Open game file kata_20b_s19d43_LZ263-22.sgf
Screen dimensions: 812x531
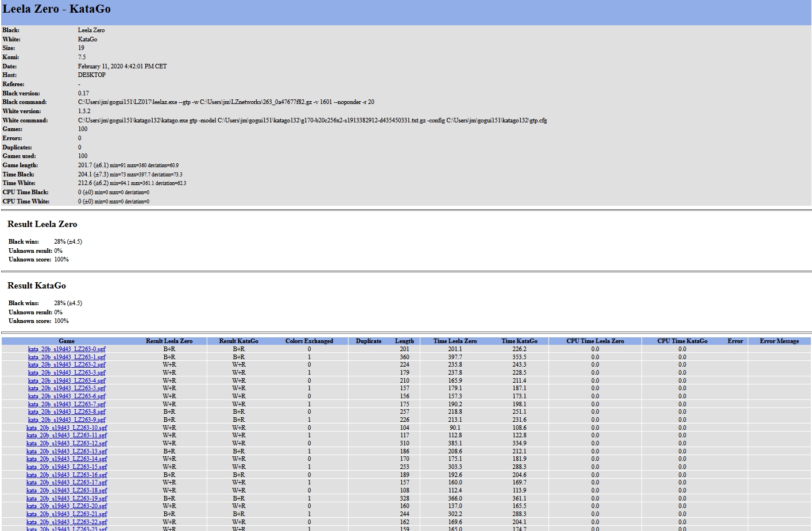(x=67, y=522)
